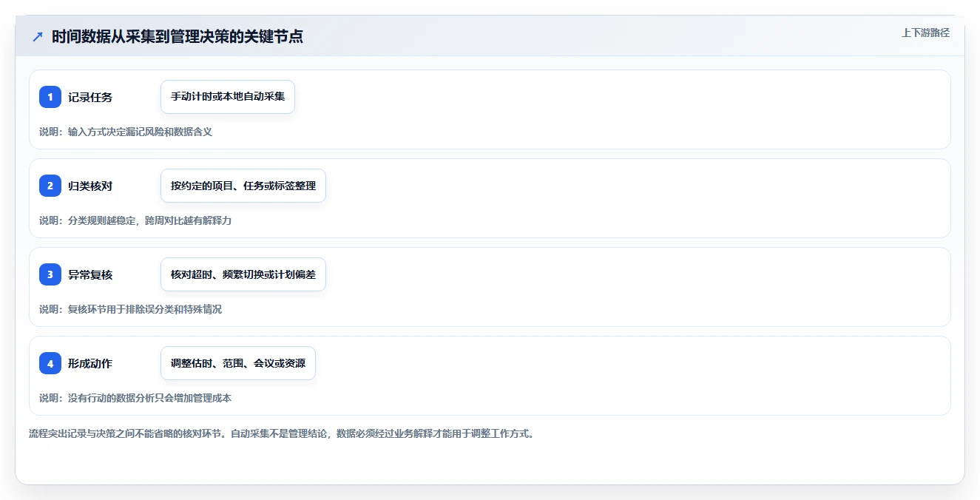Click the 形成动作 step label

pyautogui.click(x=90, y=363)
